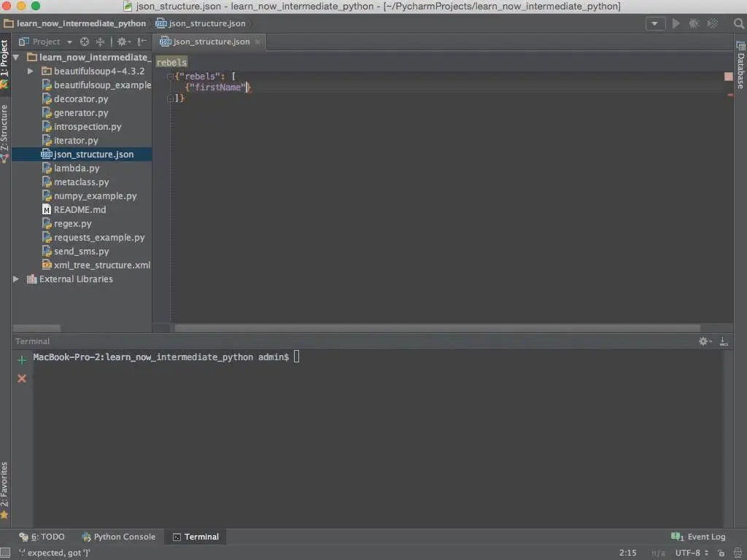Click the Run play icon
The height and width of the screenshot is (560, 747).
pos(676,23)
